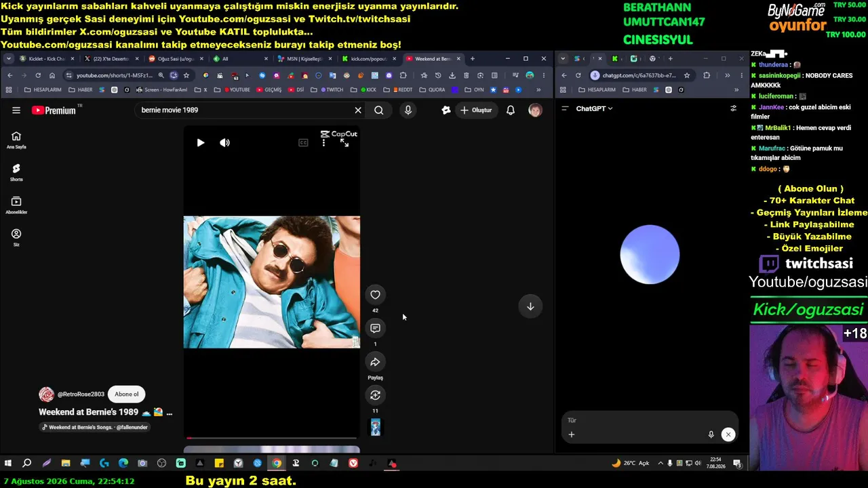Open the ChatGPT sidebar menu icon
868x488 pixels.
coord(565,108)
